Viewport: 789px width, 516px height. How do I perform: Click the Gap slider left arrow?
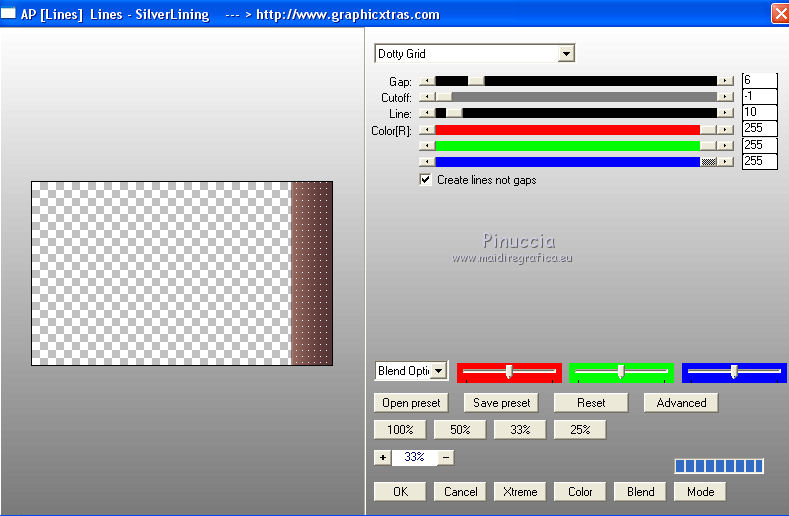click(427, 81)
